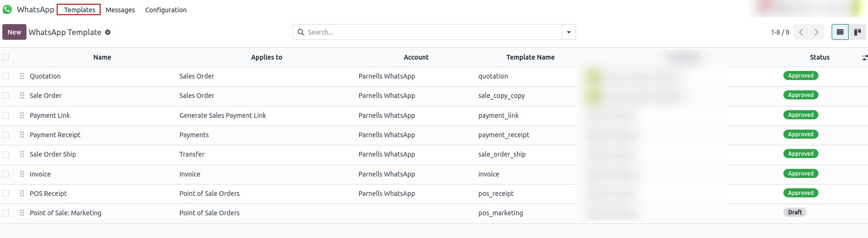This screenshot has width=868, height=238.
Task: Switch to list view
Action: tap(840, 32)
